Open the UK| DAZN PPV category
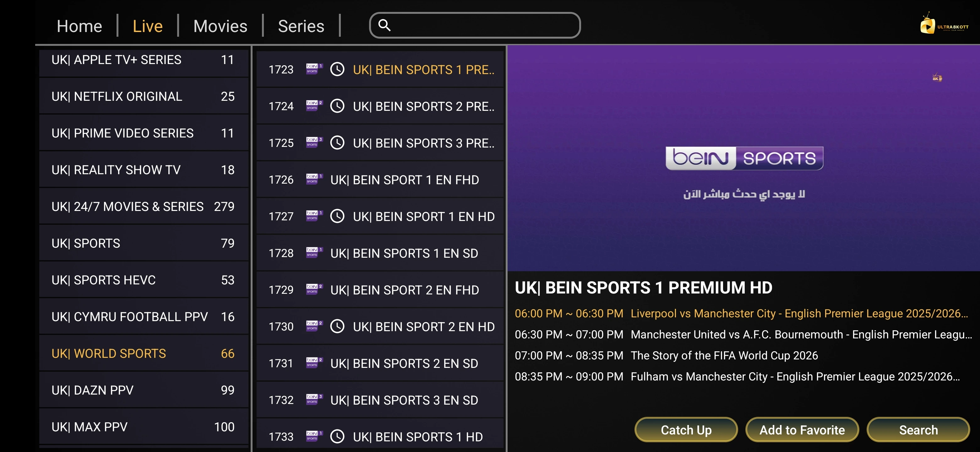 click(144, 390)
